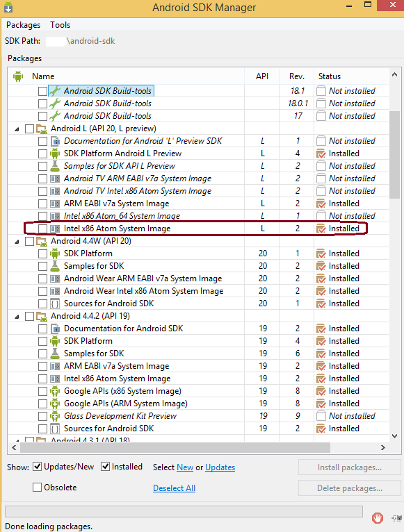
Task: Click system image icon of Intel x86 Atom_64
Action: [55, 216]
